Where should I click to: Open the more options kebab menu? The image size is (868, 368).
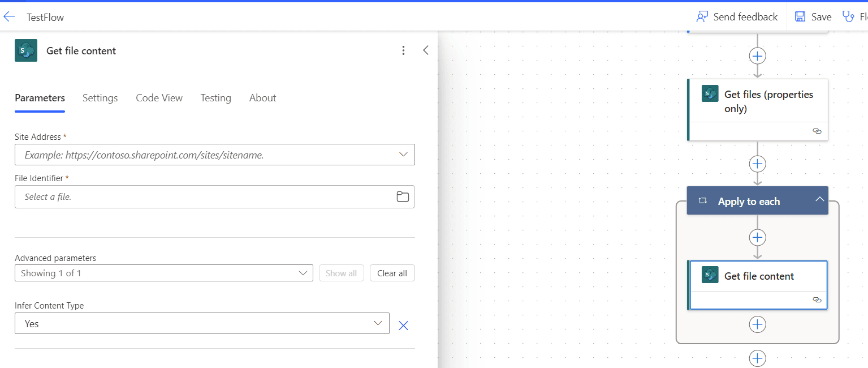click(403, 50)
